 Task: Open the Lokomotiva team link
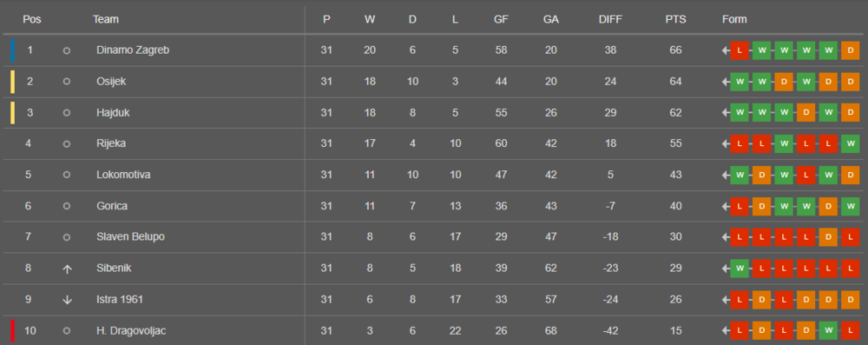click(x=123, y=175)
